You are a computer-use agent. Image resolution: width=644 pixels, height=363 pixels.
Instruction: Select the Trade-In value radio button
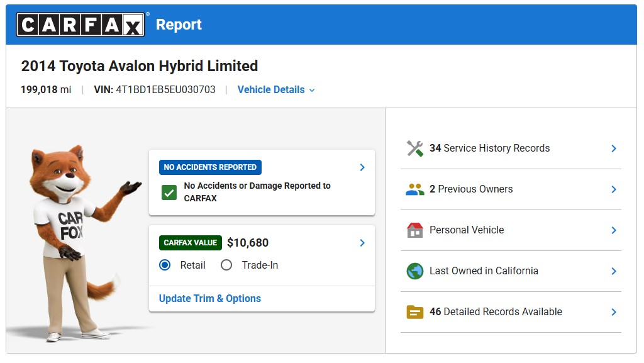[x=226, y=265]
